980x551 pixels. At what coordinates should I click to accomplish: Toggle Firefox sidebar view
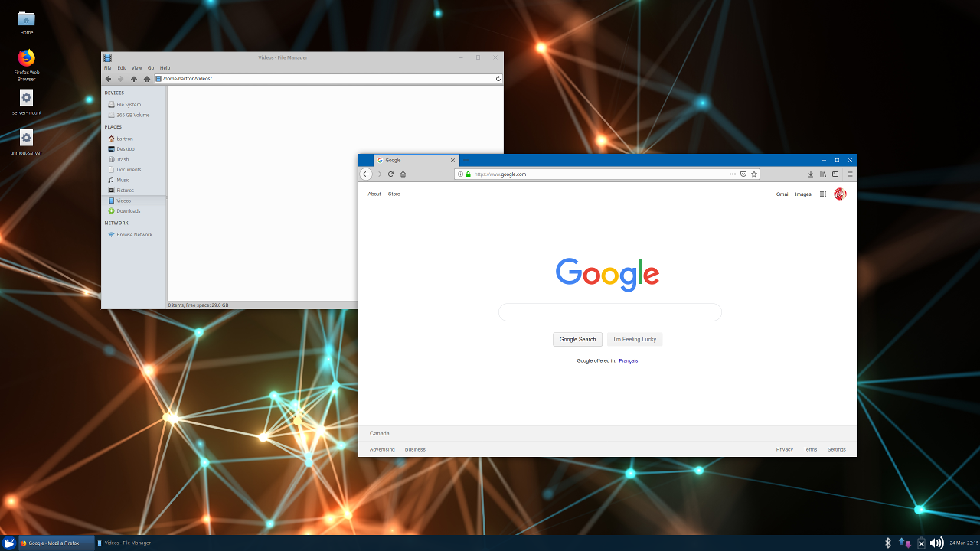pos(835,174)
